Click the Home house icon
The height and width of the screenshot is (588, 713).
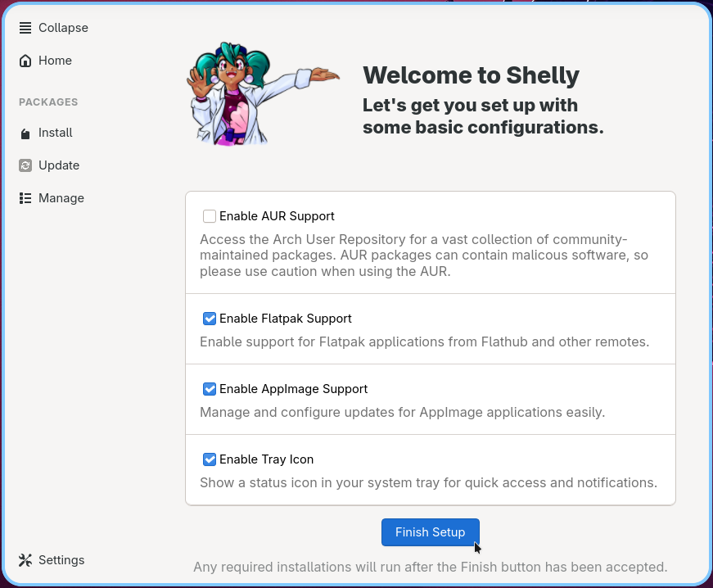tap(25, 61)
